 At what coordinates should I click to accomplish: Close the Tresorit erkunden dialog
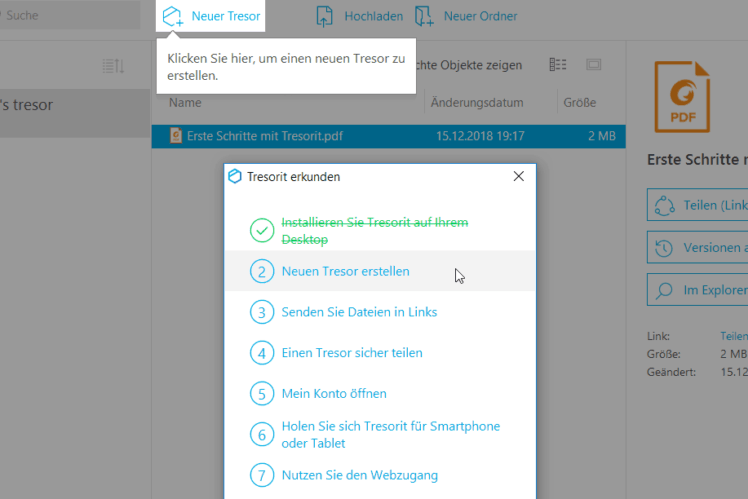pyautogui.click(x=519, y=177)
